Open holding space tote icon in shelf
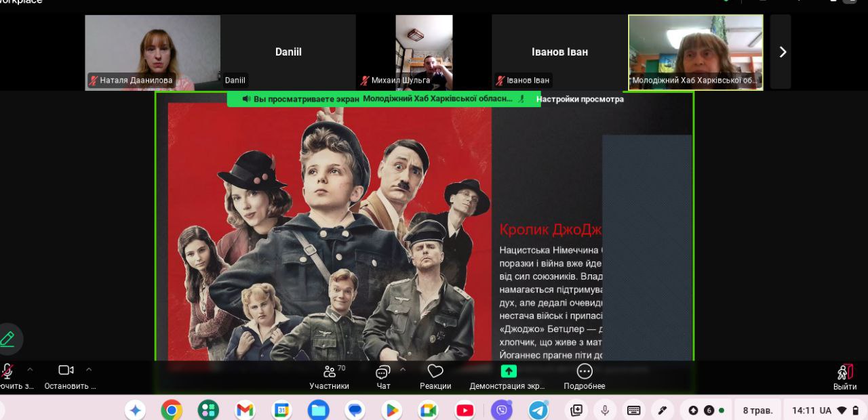Screen dimensions: 868x420 (x=576, y=410)
